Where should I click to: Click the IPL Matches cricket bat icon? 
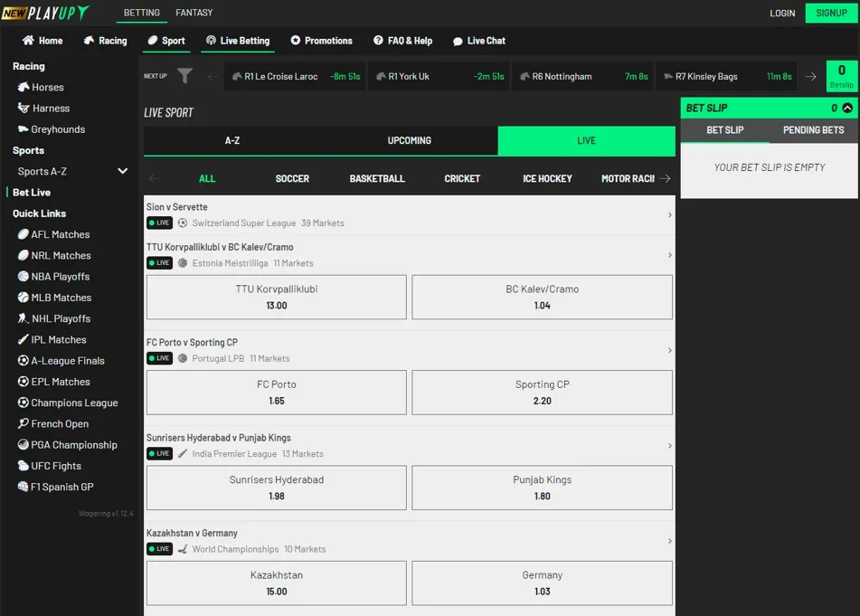(x=23, y=339)
